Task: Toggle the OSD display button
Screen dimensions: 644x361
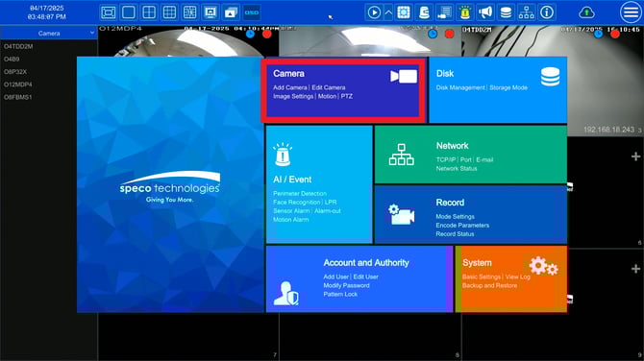Action: click(252, 12)
